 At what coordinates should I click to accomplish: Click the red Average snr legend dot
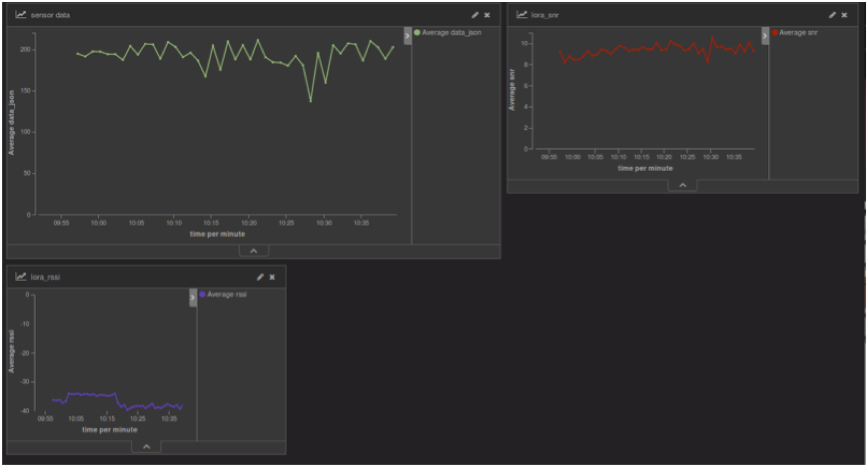pyautogui.click(x=775, y=33)
